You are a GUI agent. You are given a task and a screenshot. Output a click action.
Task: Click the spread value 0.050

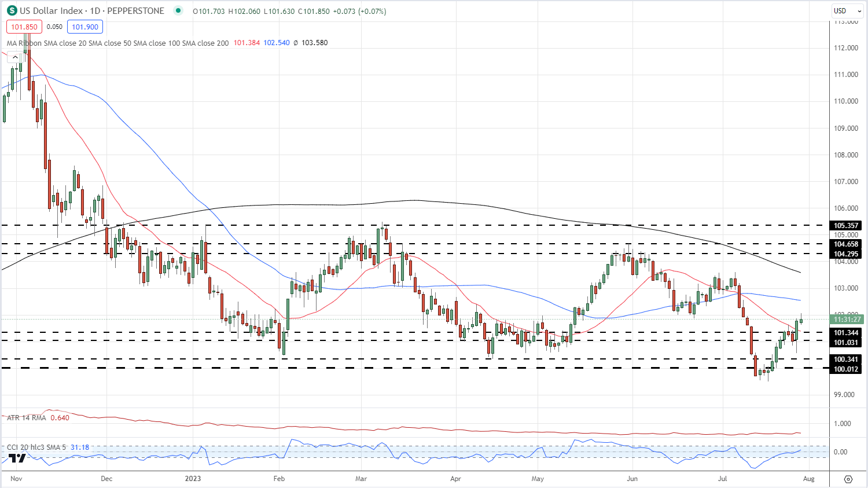tap(54, 27)
